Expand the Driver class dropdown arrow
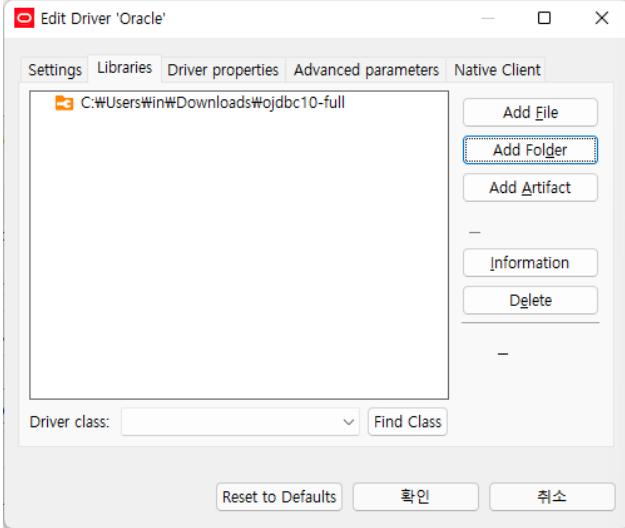This screenshot has width=625, height=528. coord(348,422)
